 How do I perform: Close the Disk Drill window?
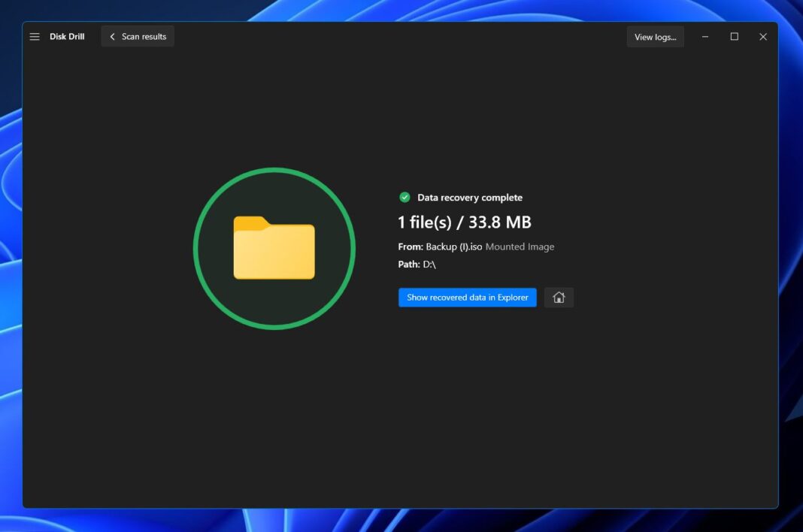click(x=763, y=36)
